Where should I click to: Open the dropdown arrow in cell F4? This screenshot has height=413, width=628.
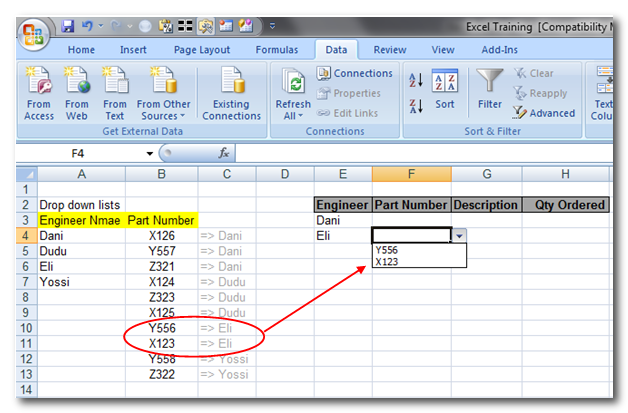point(459,236)
